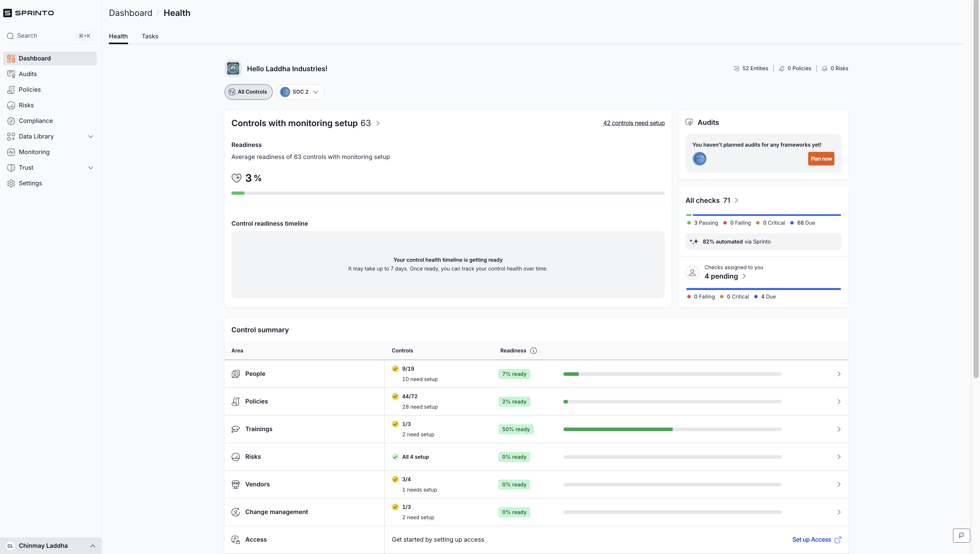Image resolution: width=980 pixels, height=554 pixels.
Task: Open Audits from sidebar icon
Action: point(11,74)
